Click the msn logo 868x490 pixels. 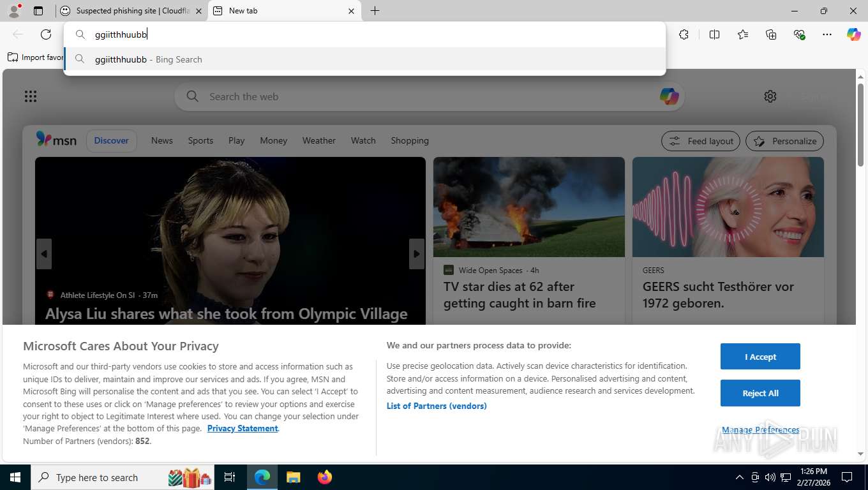click(x=56, y=140)
